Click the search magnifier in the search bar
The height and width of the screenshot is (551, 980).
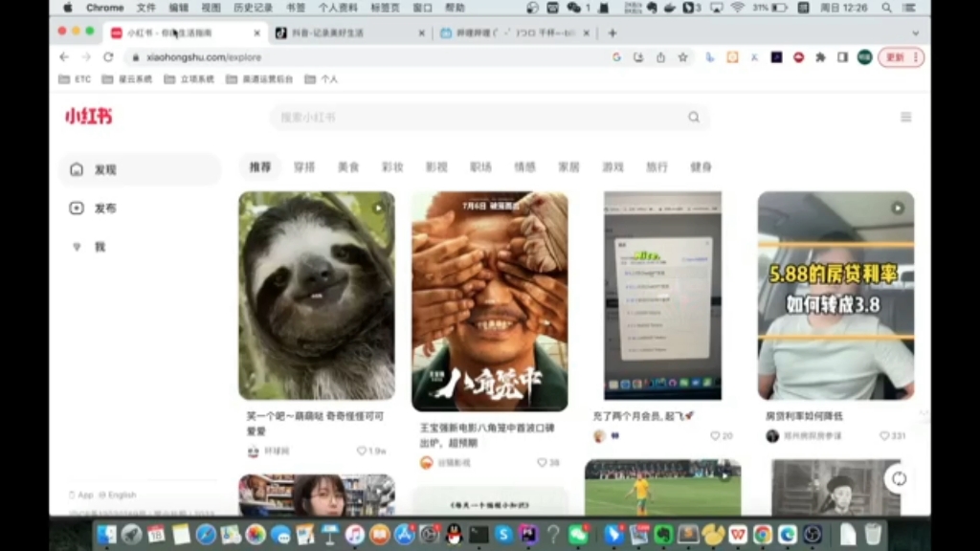693,117
